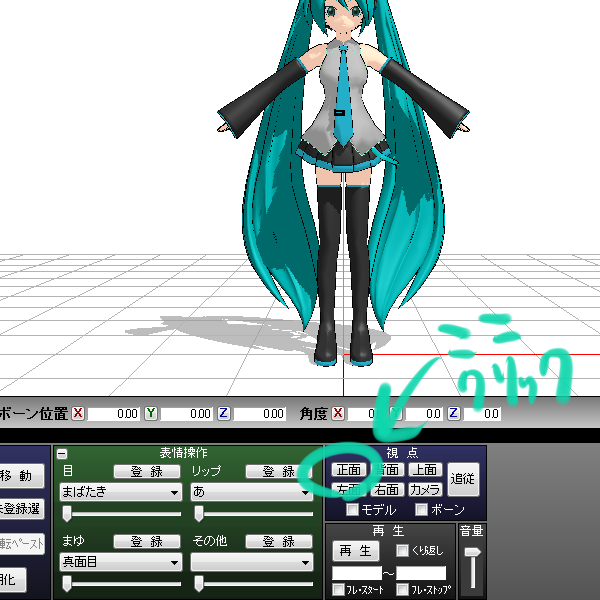Image resolution: width=600 pixels, height=600 pixels.
Task: Click 登録 button next to 目
Action: point(147,471)
